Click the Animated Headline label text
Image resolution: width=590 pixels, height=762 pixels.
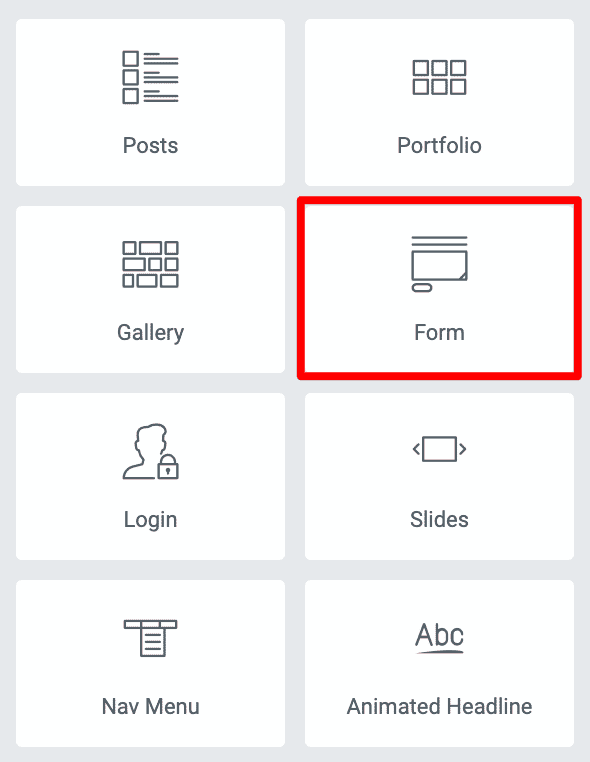[439, 706]
